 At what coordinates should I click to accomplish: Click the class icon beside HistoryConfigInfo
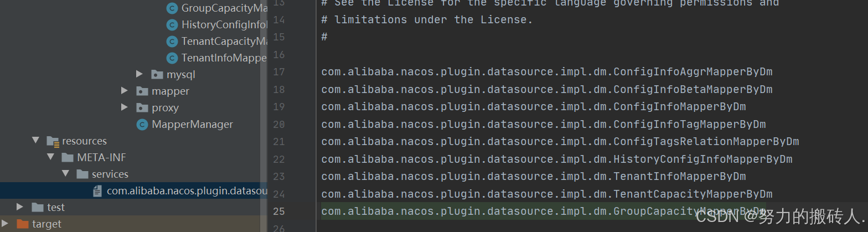point(172,24)
